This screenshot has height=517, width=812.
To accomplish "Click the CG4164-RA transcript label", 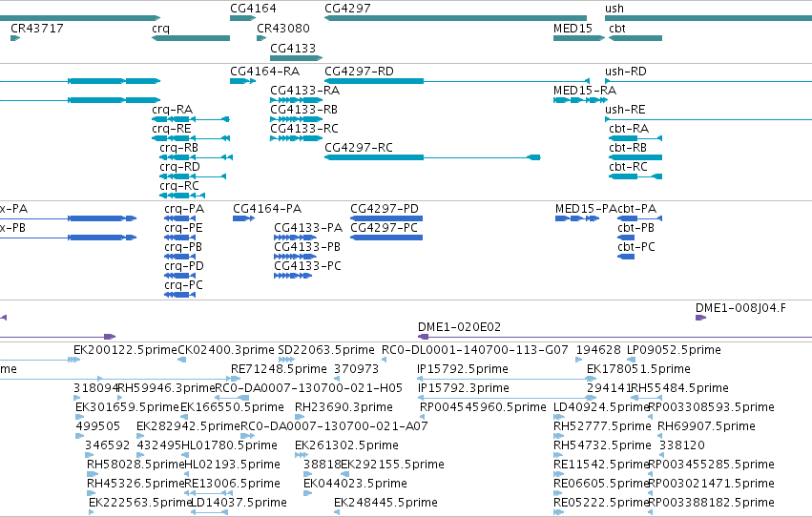I will (x=264, y=71).
